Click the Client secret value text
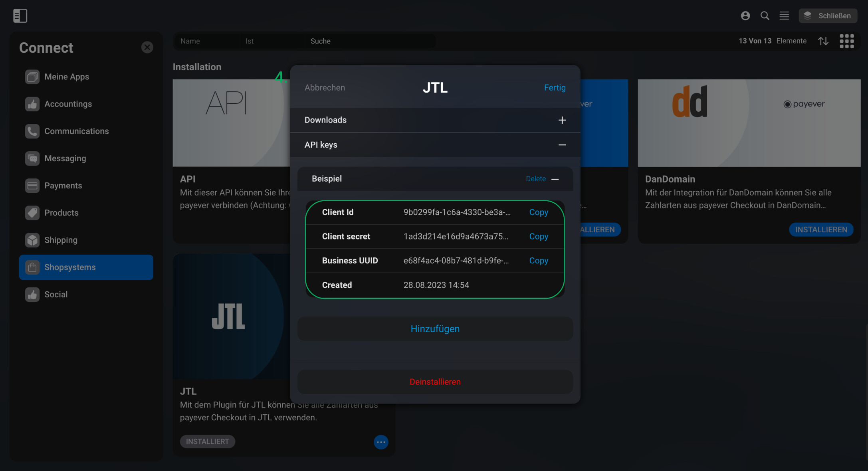 (456, 236)
